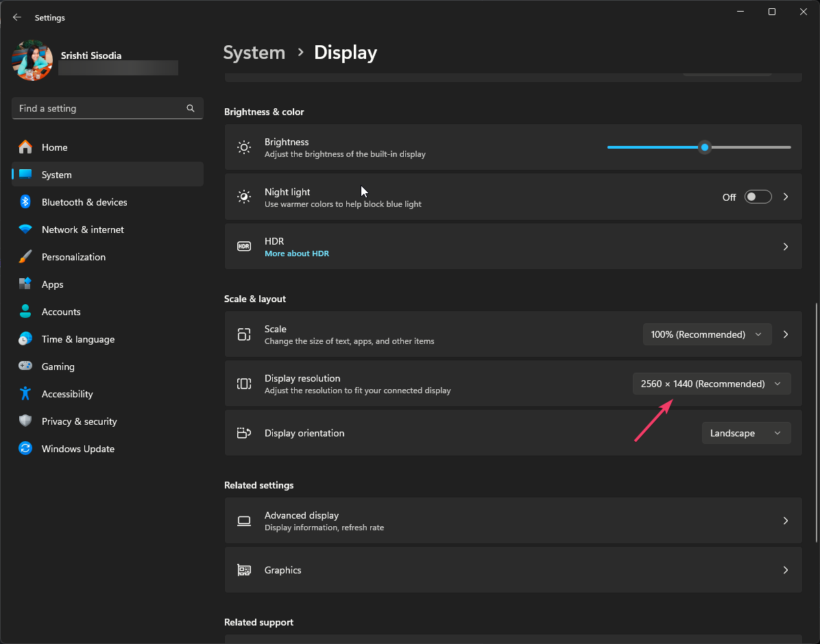The image size is (820, 644).
Task: Click the Advanced display laptop icon
Action: 244,521
